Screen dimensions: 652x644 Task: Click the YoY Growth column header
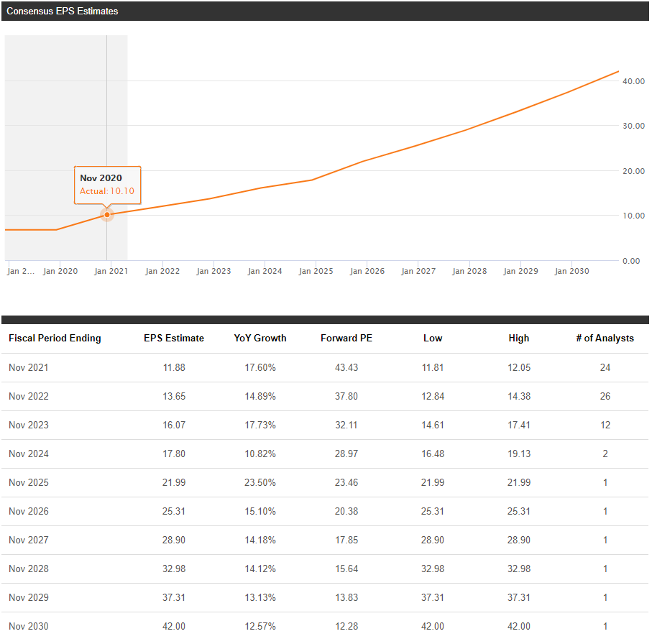260,339
